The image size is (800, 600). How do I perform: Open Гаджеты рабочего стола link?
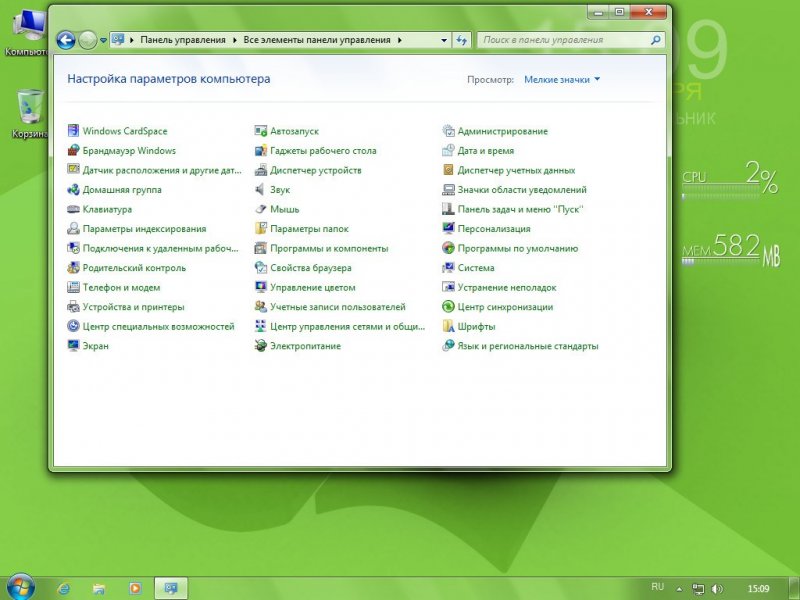[323, 151]
